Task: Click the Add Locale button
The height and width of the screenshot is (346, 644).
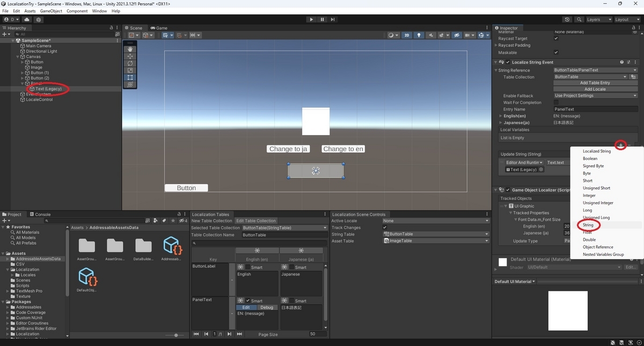Action: point(595,89)
